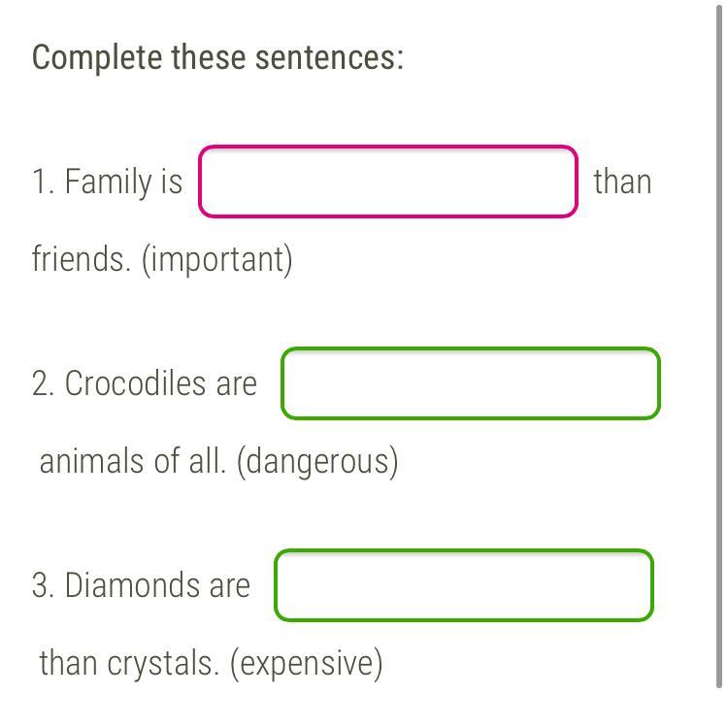Select the answer box after "Diamonds are"

(x=464, y=585)
